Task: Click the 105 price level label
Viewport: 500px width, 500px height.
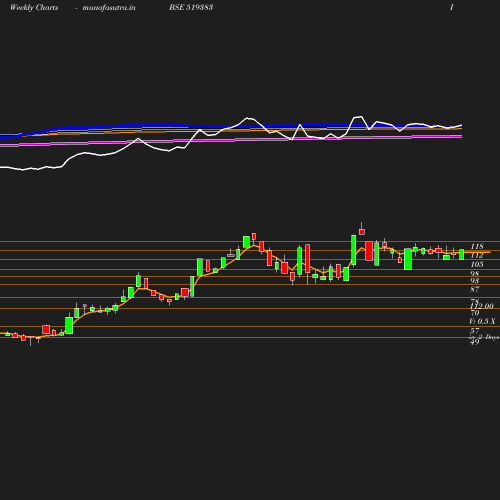Action: pyautogui.click(x=477, y=264)
